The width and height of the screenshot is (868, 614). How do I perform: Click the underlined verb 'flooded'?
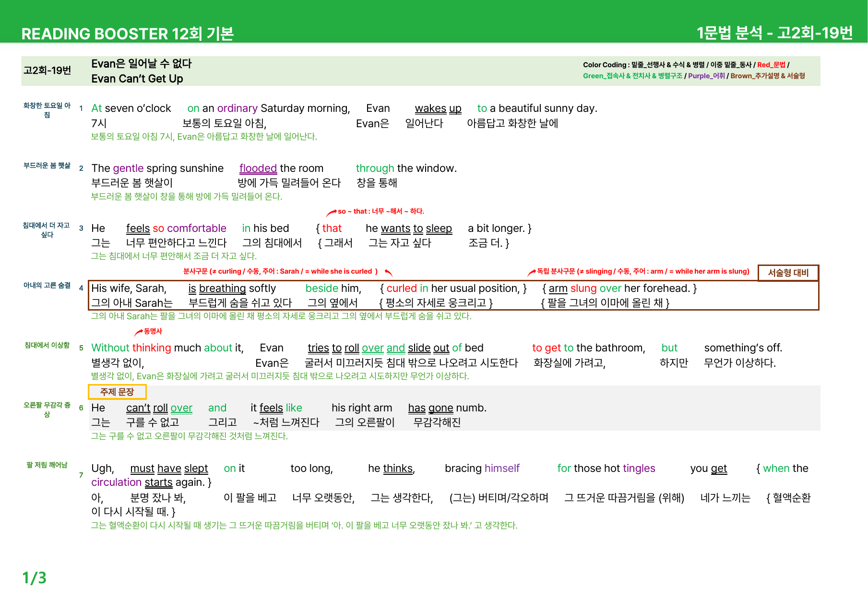(258, 169)
